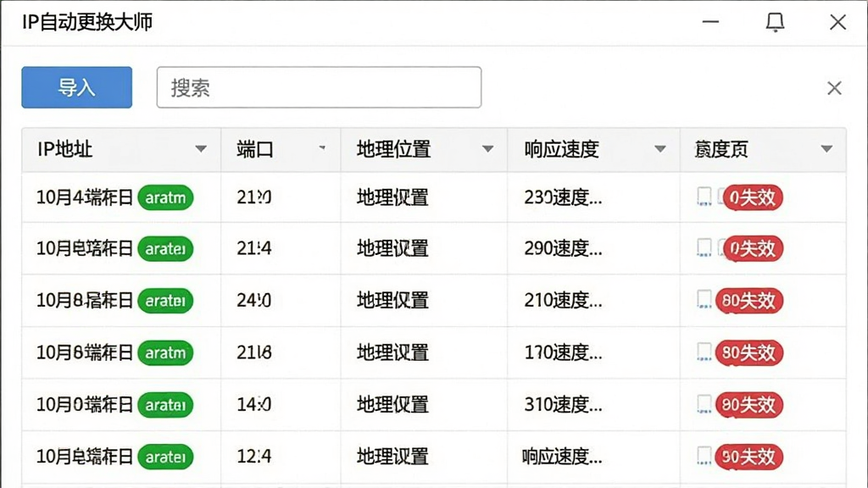The image size is (868, 488).
Task: Tick the checkbox in the 310速度 row
Action: [x=704, y=404]
